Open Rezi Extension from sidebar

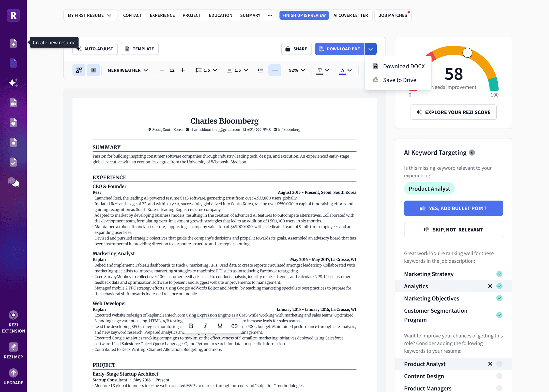(13, 322)
